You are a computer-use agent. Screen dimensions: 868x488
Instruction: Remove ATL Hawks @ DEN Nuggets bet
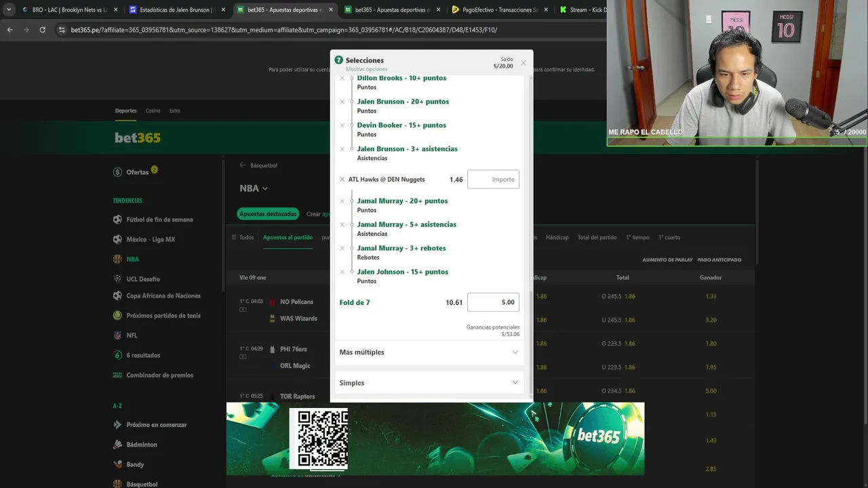(342, 180)
